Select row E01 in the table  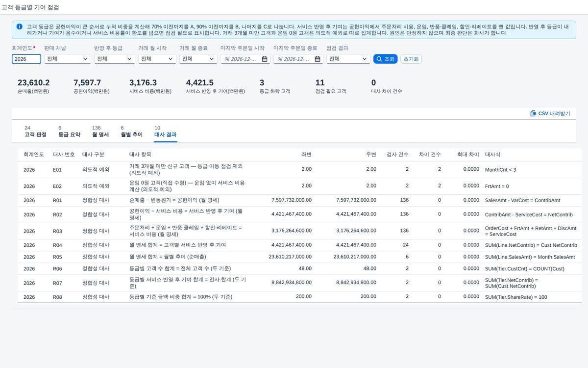tap(300, 169)
